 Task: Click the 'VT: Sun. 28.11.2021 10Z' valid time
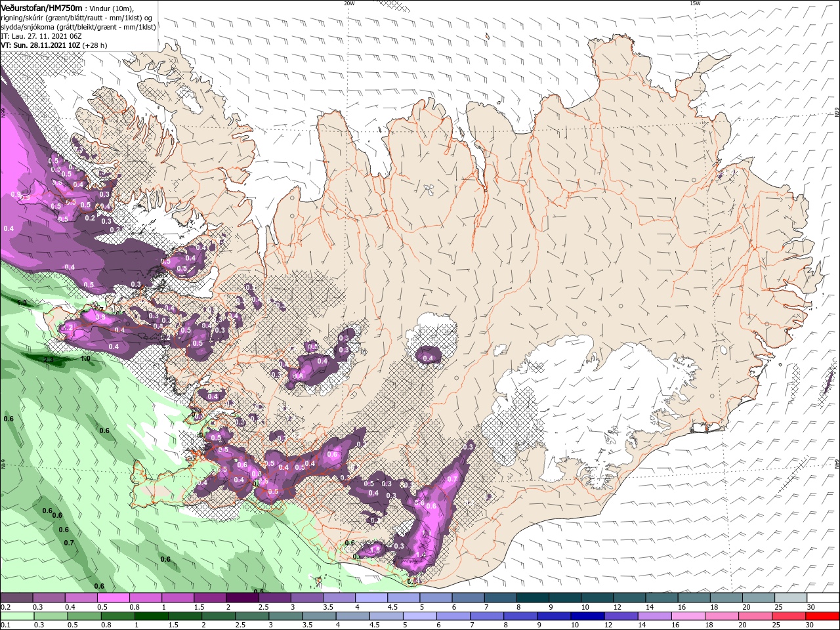(x=40, y=45)
